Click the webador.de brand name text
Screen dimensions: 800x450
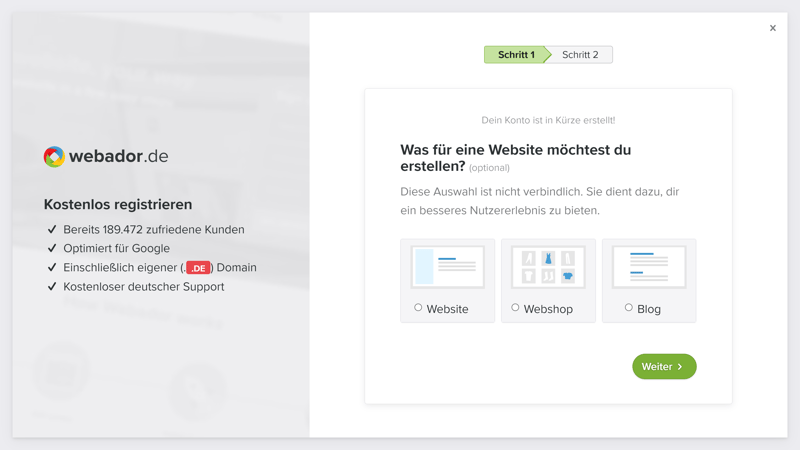[118, 156]
